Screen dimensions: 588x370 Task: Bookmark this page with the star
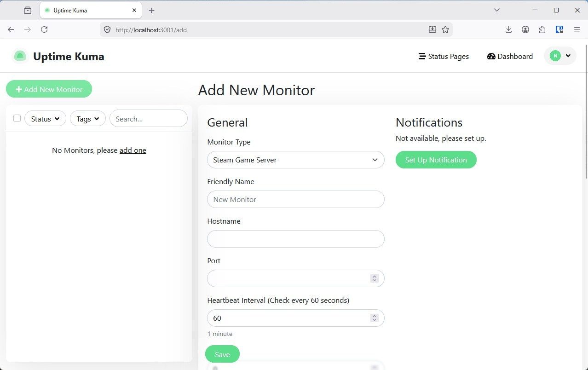[445, 29]
